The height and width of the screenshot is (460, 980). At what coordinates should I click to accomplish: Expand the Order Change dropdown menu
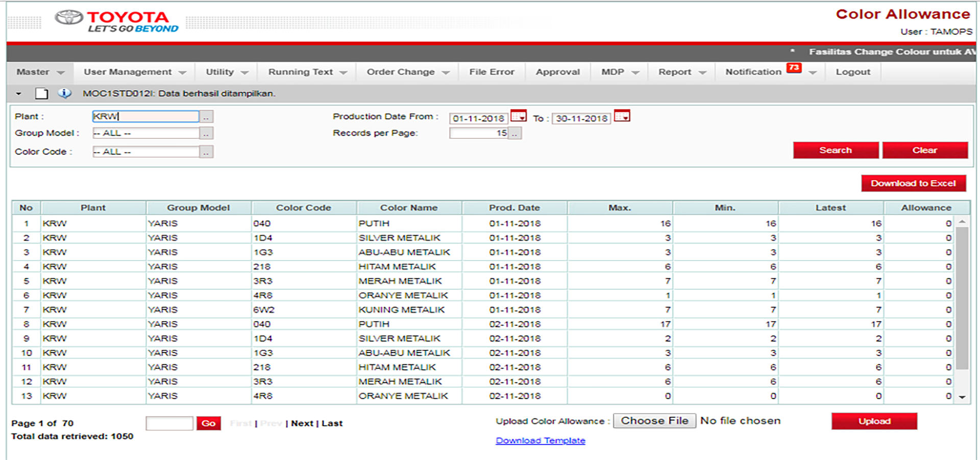tap(408, 72)
